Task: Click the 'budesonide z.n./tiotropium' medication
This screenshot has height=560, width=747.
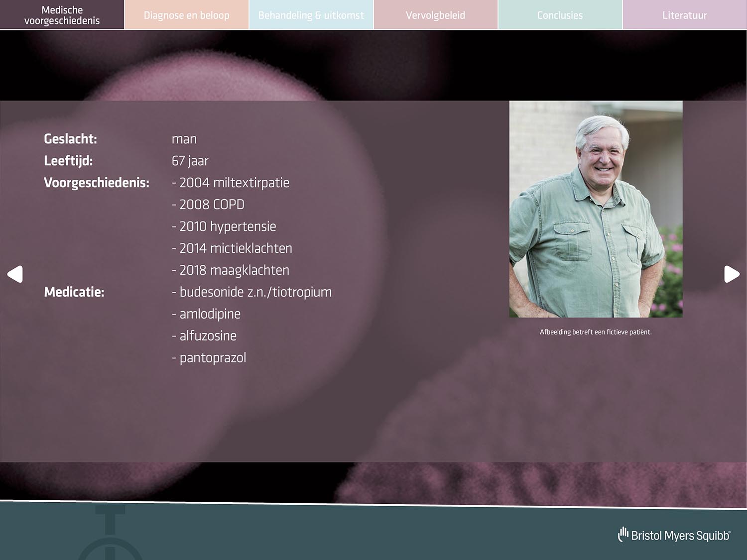Action: click(252, 292)
